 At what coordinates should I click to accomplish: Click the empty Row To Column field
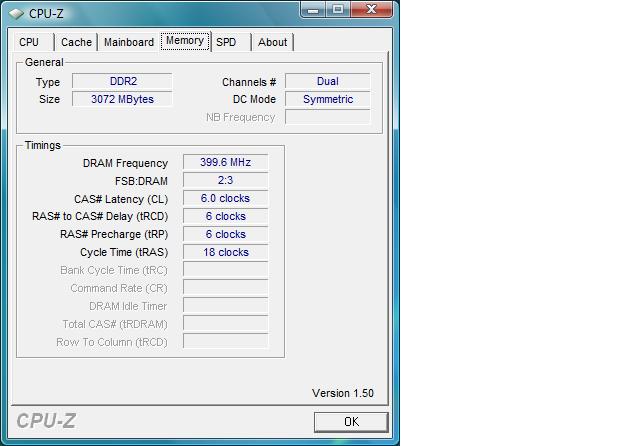[x=226, y=342]
